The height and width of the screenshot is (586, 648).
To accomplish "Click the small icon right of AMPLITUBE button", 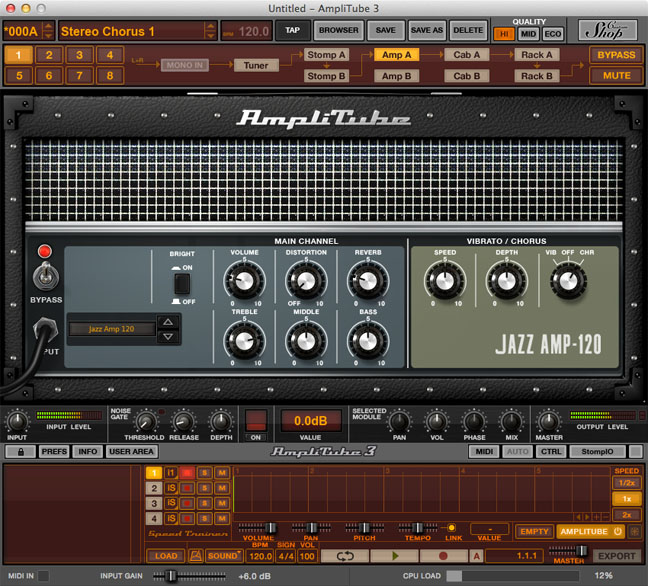I will coord(634,531).
